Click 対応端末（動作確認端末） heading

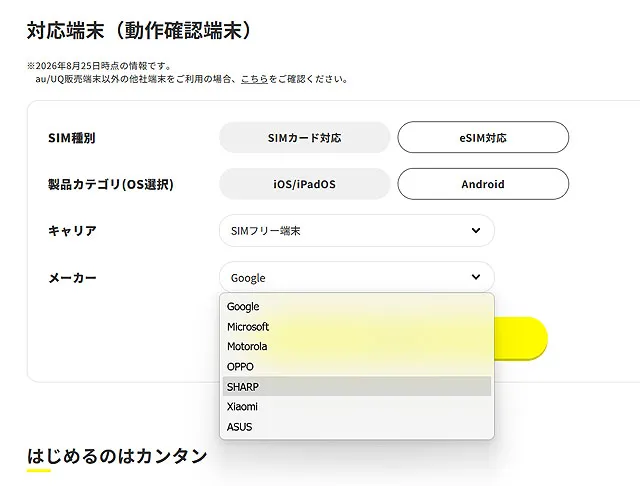coord(139,31)
